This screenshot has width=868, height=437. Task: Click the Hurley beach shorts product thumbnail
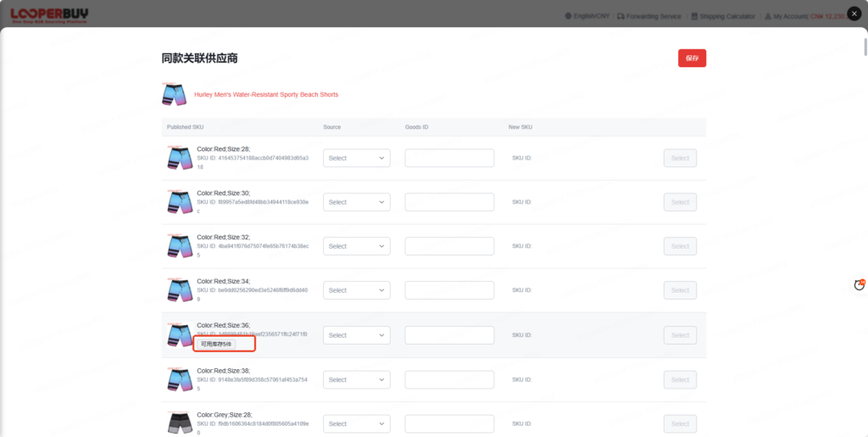click(x=174, y=94)
